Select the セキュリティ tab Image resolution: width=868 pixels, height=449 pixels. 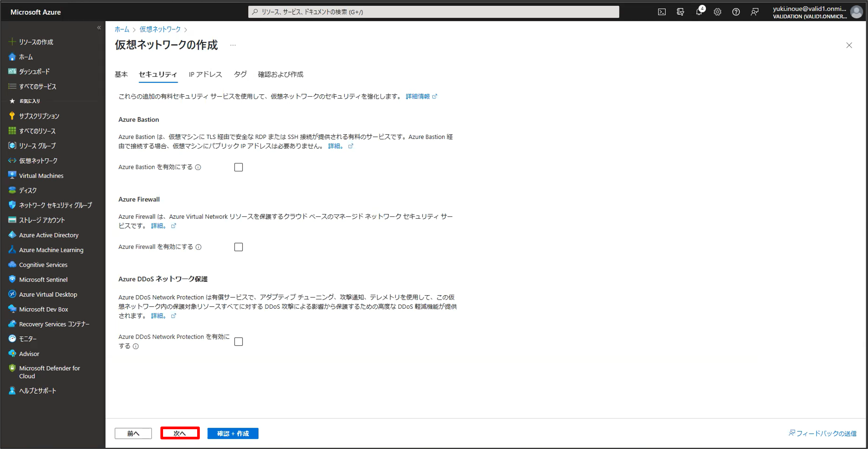click(158, 74)
